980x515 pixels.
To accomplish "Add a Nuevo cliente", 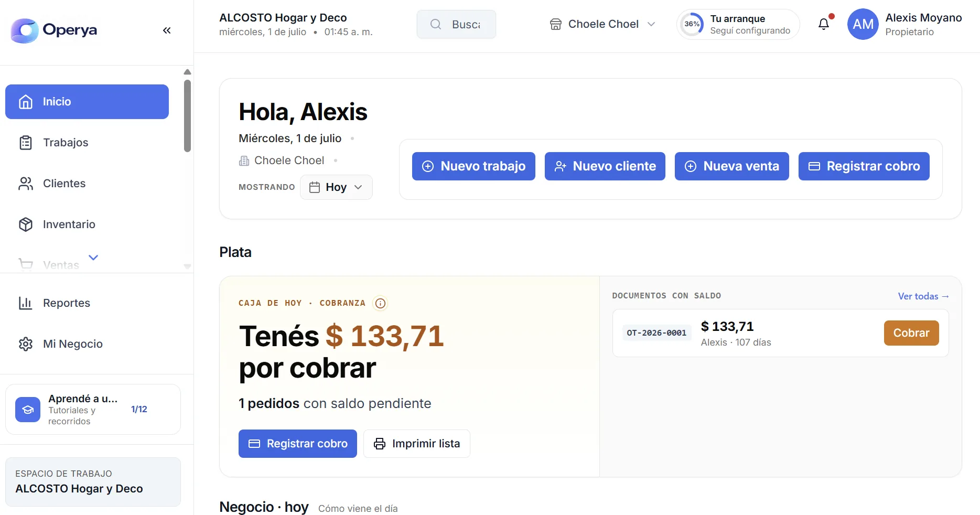I will coord(605,166).
